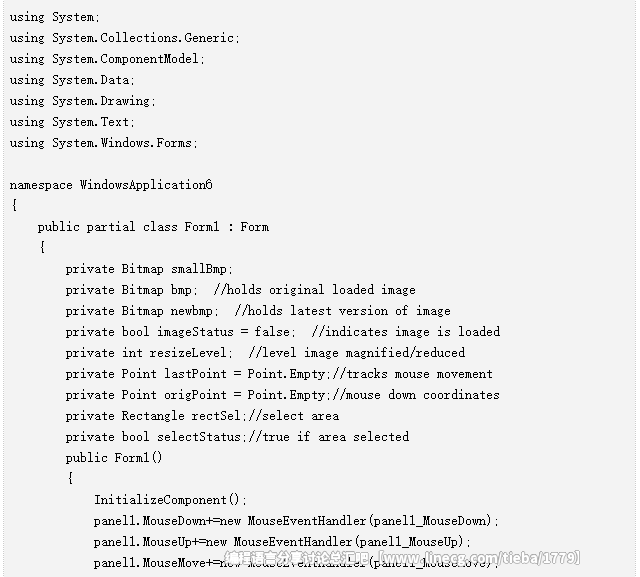
Task: Click the System.Drawing using statement
Action: tap(83, 101)
